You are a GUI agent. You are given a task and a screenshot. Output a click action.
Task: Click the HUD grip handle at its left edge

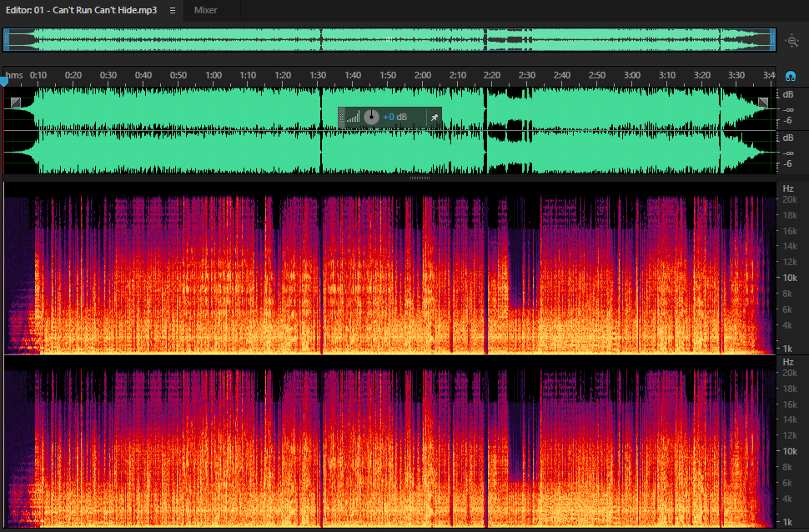(x=341, y=117)
